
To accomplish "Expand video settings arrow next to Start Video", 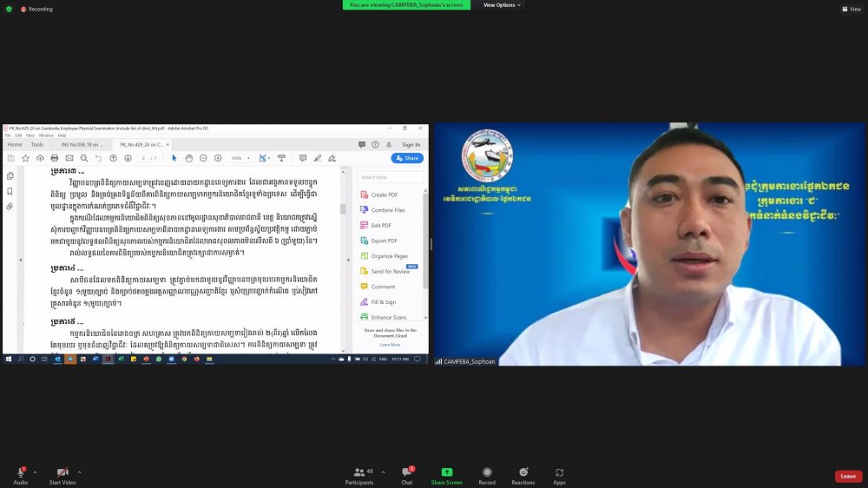I will pyautogui.click(x=79, y=472).
